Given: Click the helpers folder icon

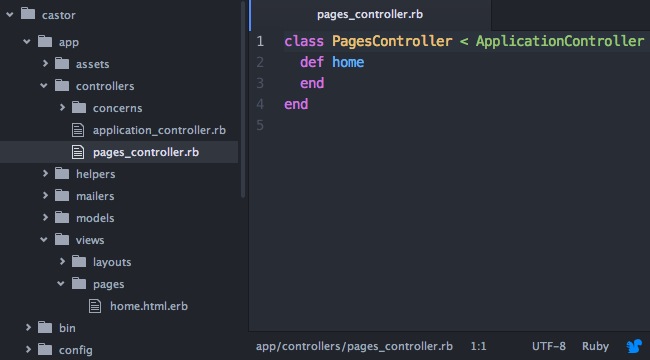Looking at the screenshot, I should 62,173.
